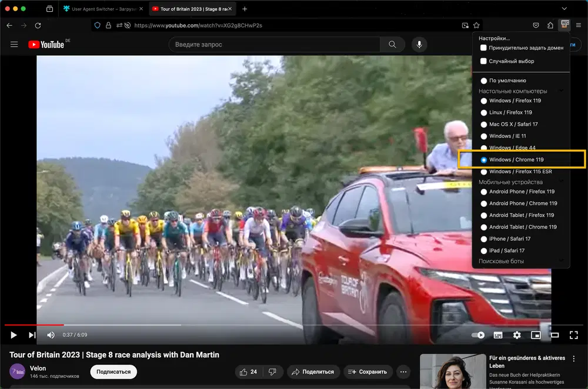
Task: Select Android Tablet / Chrome 119
Action: tap(484, 227)
